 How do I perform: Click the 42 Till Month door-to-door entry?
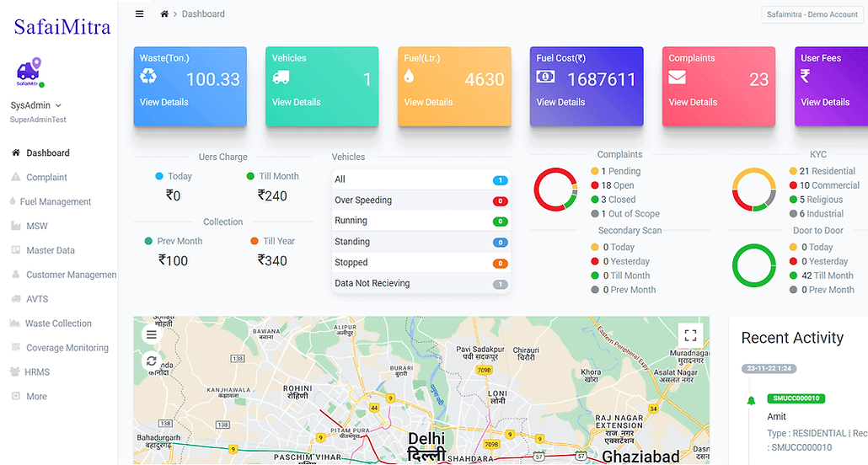click(x=822, y=275)
